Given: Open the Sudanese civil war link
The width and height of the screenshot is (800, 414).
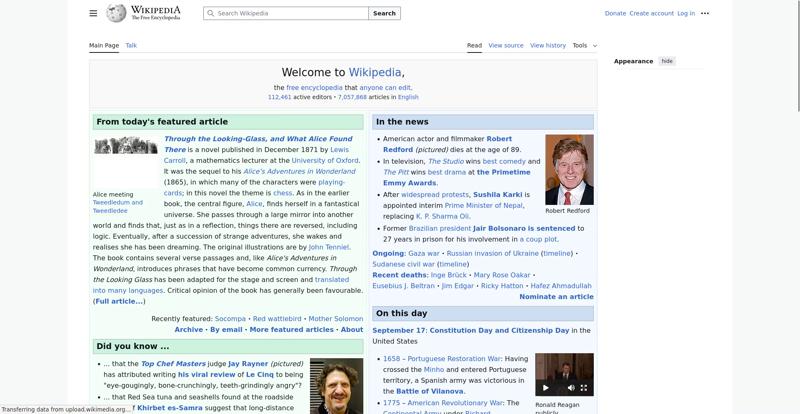Looking at the screenshot, I should point(404,264).
